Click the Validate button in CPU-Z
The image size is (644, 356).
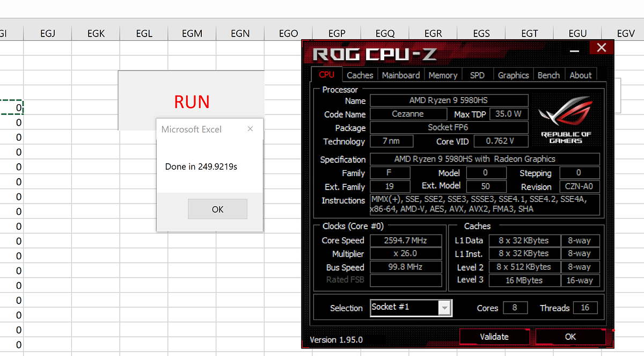(x=494, y=337)
